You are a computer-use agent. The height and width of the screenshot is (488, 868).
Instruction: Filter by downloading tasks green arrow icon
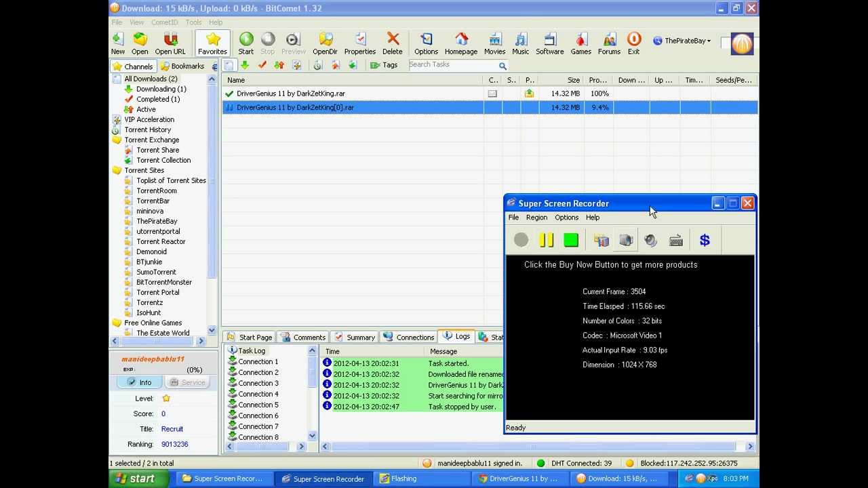[x=245, y=65]
